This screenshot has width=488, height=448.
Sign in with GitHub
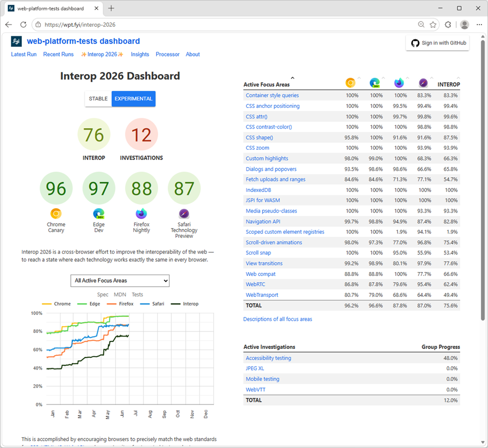pos(438,43)
